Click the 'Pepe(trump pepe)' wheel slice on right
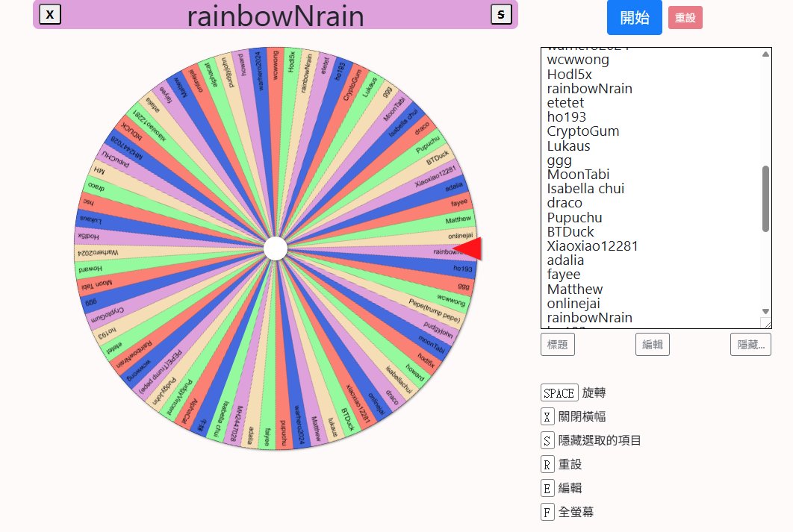This screenshot has height=532, width=793. [435, 310]
